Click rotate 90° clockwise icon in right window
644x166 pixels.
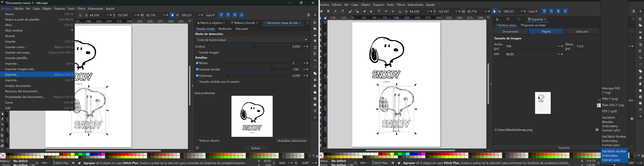[357, 12]
